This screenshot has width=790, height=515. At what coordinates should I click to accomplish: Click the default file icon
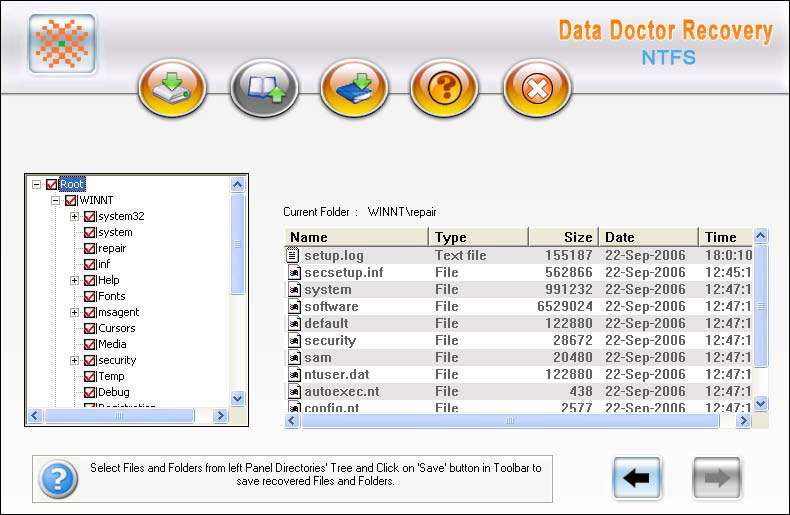coord(294,324)
